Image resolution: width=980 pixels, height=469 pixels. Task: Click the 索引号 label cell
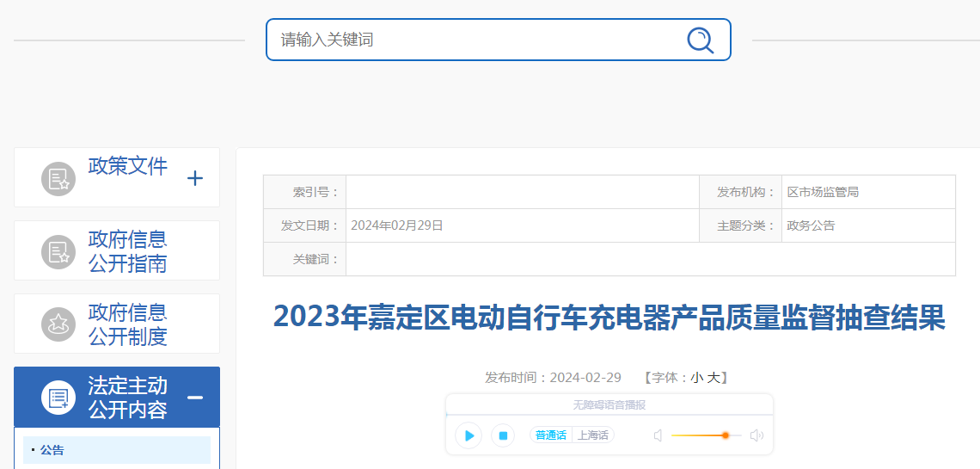click(x=305, y=192)
